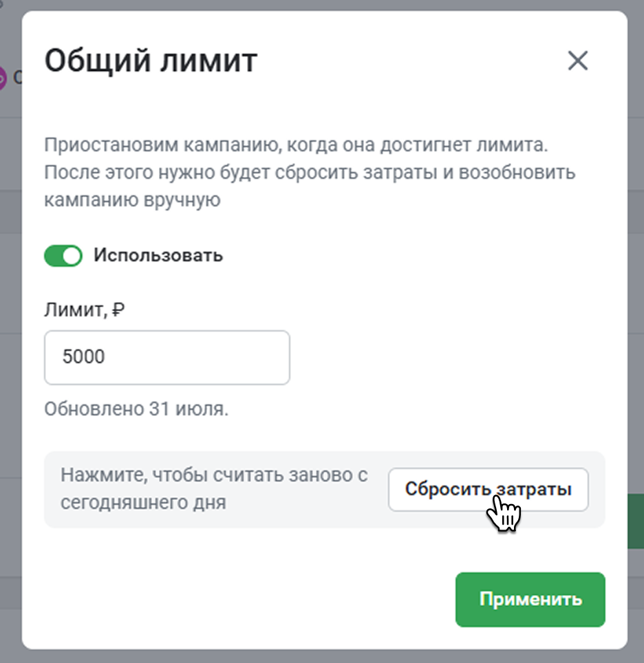Click the dark green element behind the dialog

(636, 521)
